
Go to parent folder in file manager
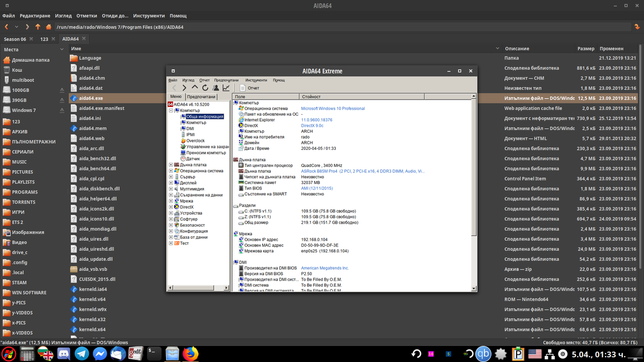click(38, 27)
